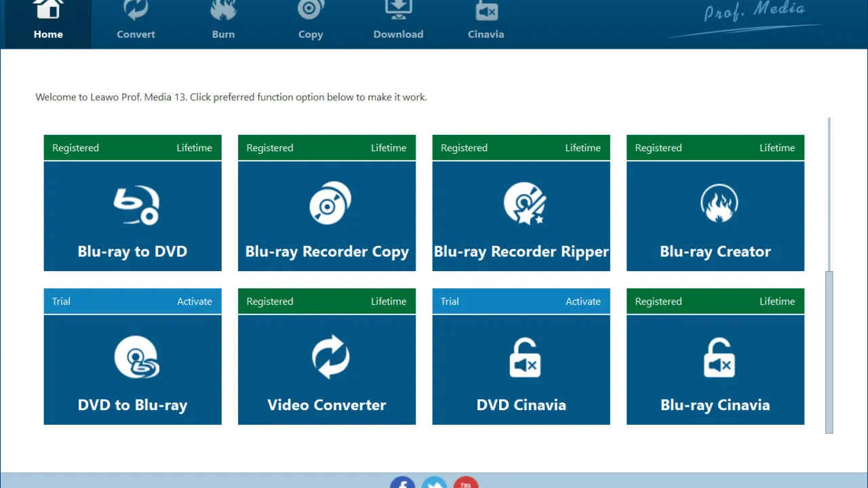Click the Trial label on DVD Cinavia
This screenshot has width=868, height=488.
[x=450, y=302]
